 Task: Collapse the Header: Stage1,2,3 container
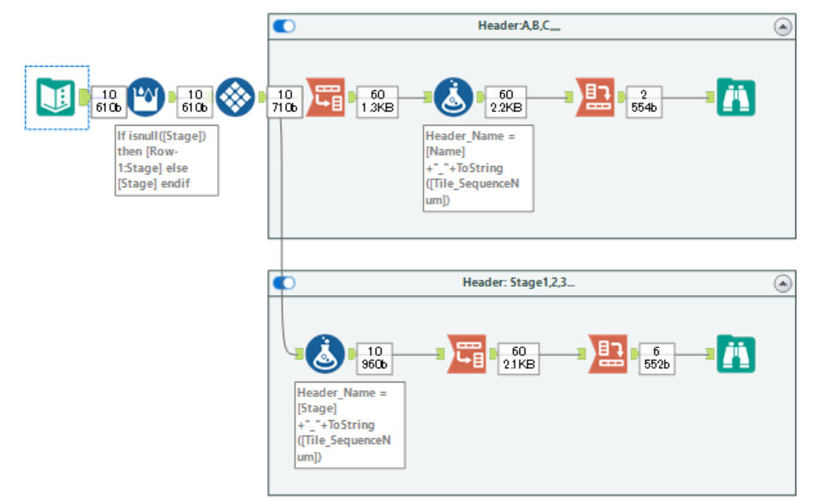pyautogui.click(x=782, y=282)
